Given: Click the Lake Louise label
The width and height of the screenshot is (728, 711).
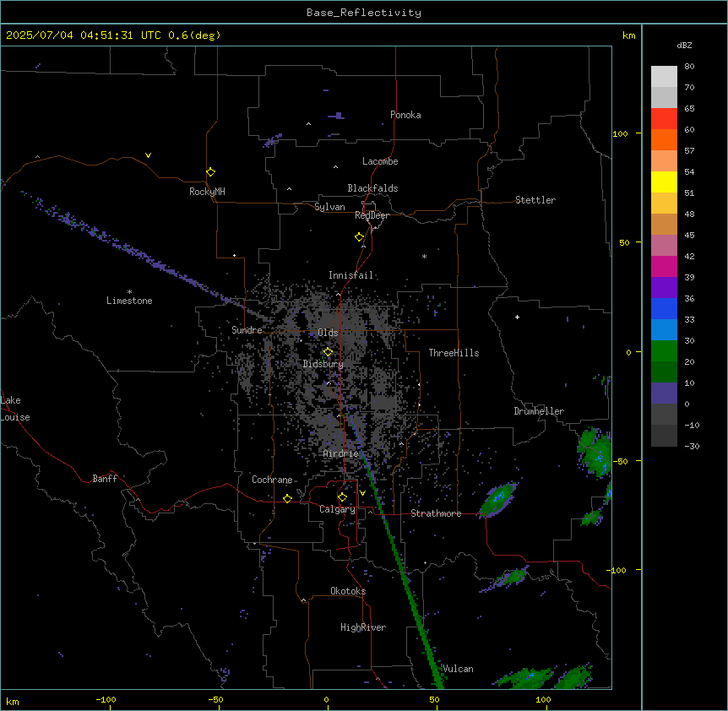Looking at the screenshot, I should 15,409.
